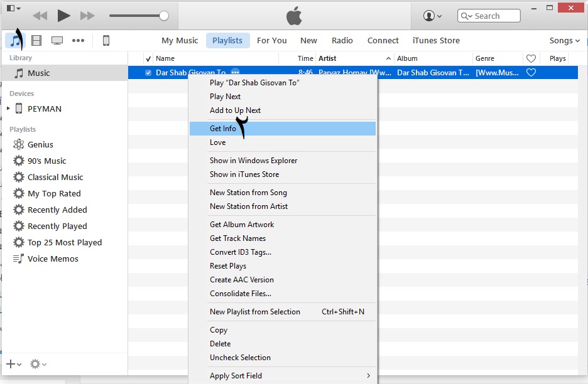The width and height of the screenshot is (588, 384).
Task: Switch to Movies library icon
Action: tap(36, 40)
